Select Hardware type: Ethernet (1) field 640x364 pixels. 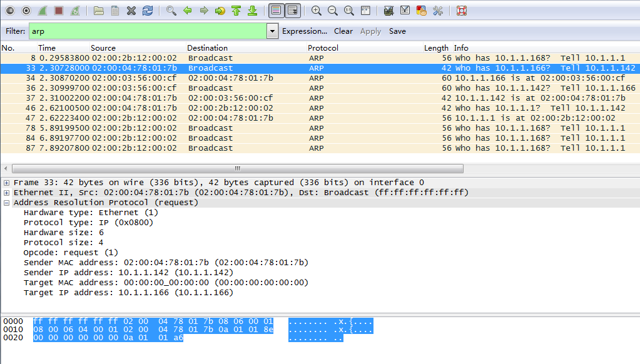(x=91, y=213)
